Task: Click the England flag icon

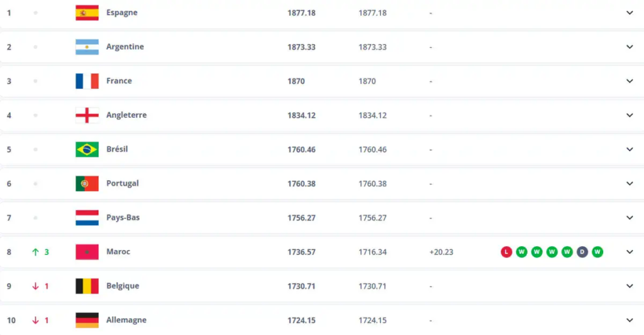Action: (87, 115)
